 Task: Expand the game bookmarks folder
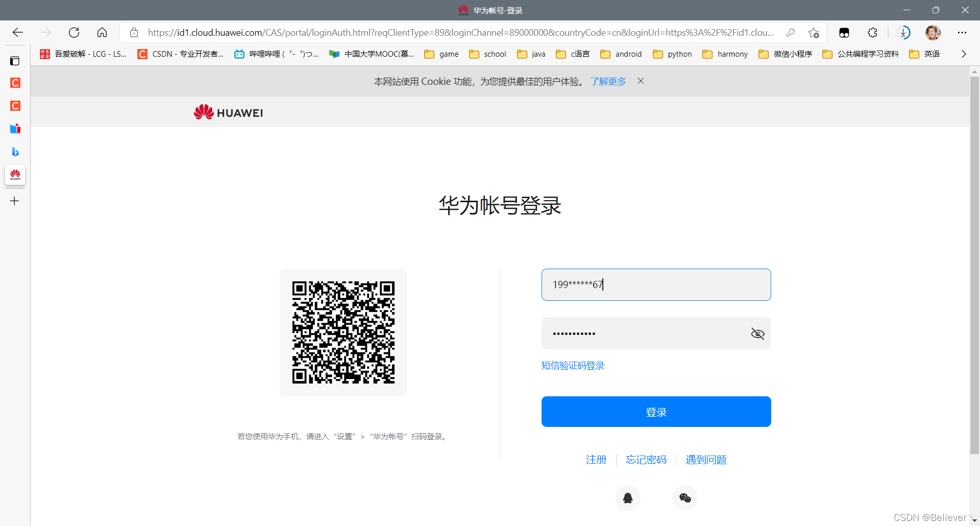[x=442, y=54]
